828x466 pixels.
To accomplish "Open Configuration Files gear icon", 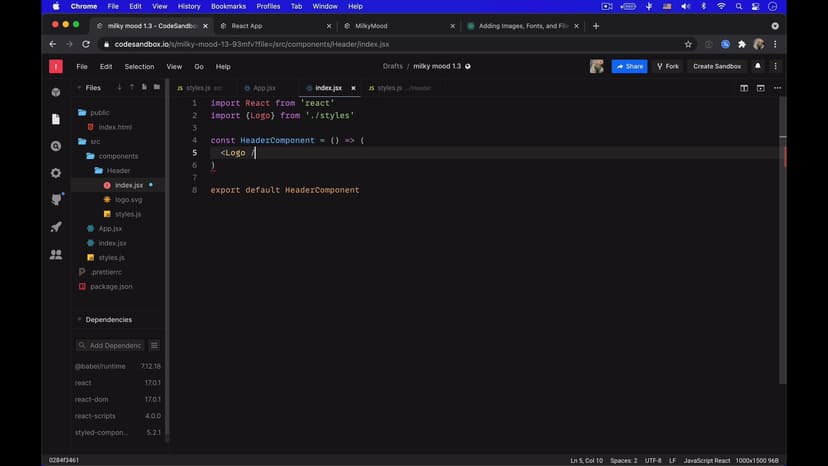I will pyautogui.click(x=56, y=173).
